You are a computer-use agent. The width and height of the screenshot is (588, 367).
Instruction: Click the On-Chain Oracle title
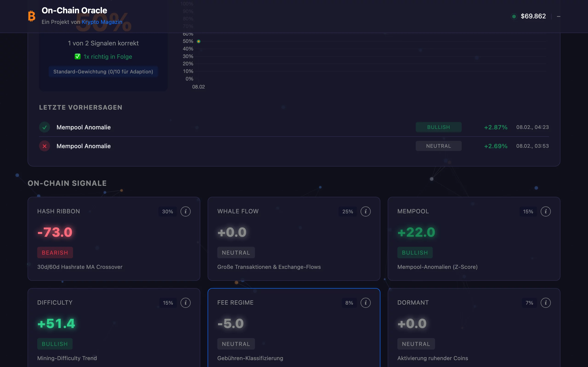click(74, 11)
